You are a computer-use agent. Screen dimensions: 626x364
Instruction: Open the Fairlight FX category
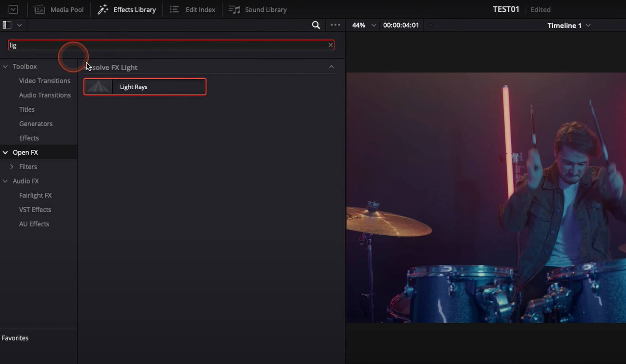[35, 195]
